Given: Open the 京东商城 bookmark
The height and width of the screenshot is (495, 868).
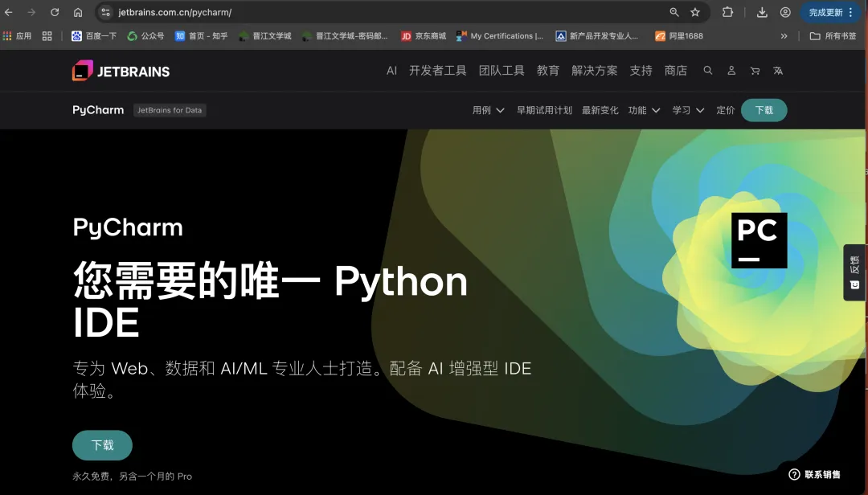Looking at the screenshot, I should point(424,36).
